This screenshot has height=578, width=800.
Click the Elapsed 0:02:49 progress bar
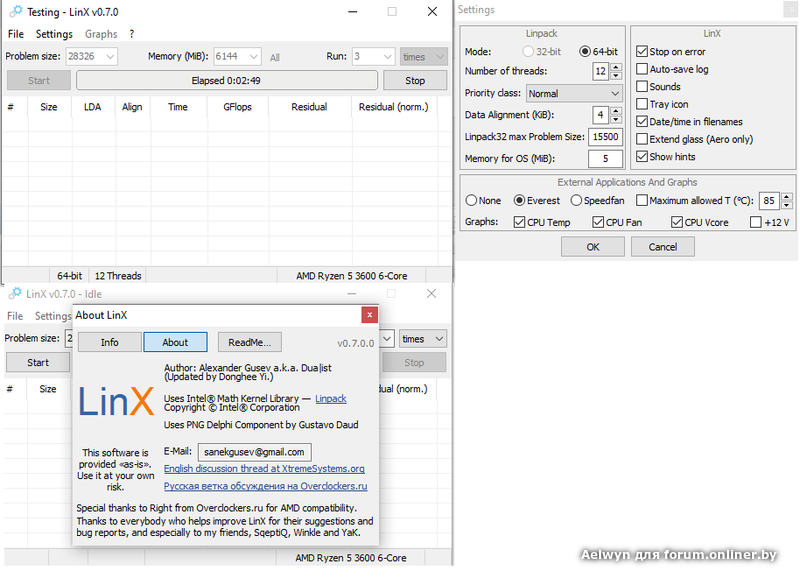227,80
